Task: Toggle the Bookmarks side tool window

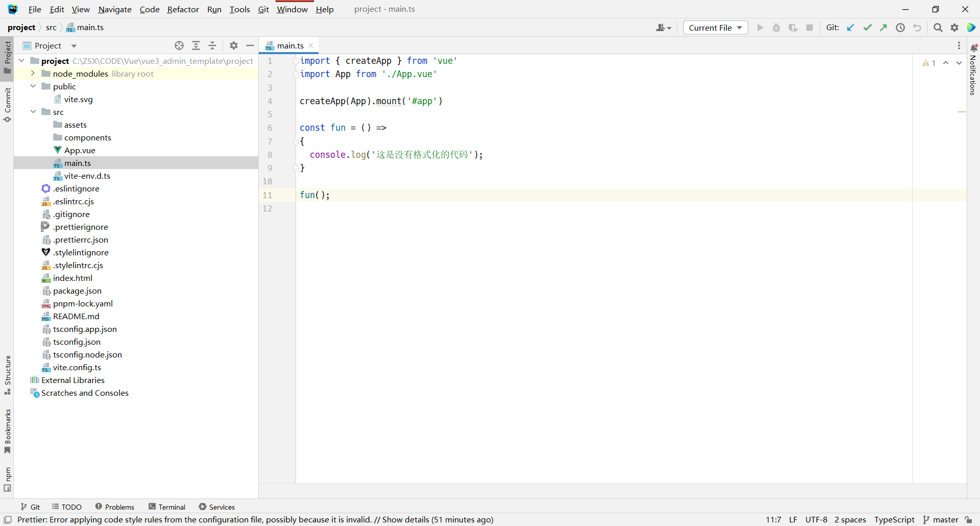Action: 7,432
